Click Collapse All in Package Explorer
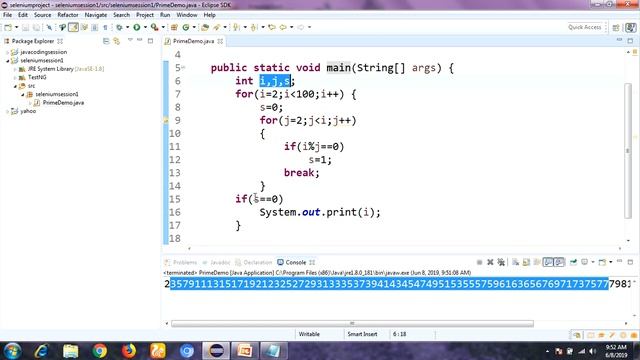This screenshot has height=360, width=640. [x=106, y=41]
